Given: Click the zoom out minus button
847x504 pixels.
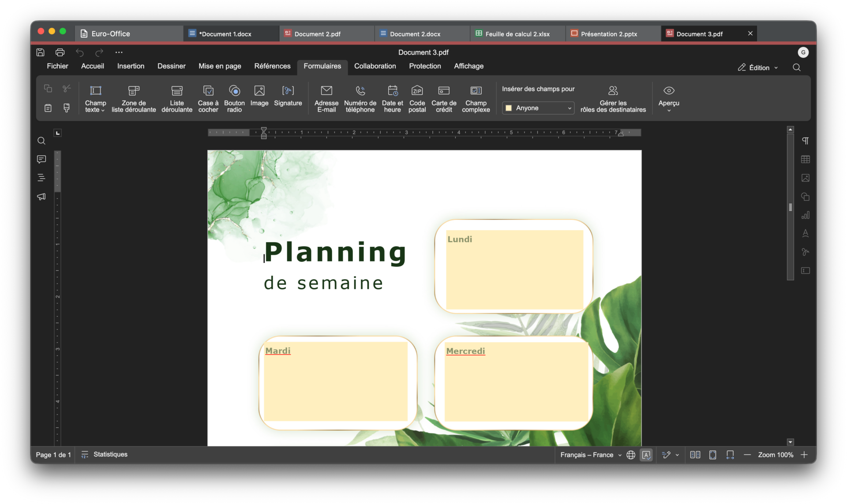Looking at the screenshot, I should point(747,455).
